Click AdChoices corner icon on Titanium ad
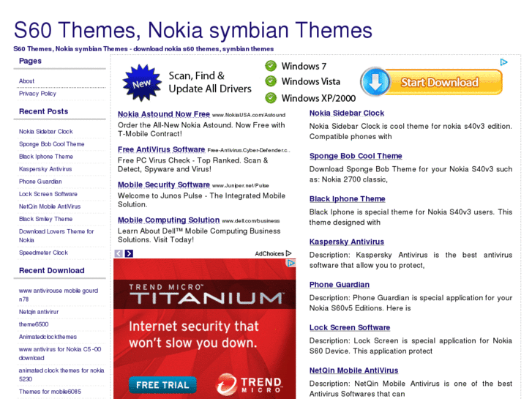This screenshot has width=532, height=399. pyautogui.click(x=291, y=263)
